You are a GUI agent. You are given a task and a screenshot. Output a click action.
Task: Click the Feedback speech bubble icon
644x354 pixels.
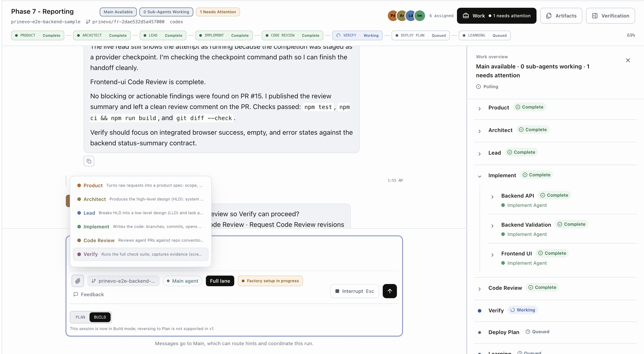tap(76, 294)
